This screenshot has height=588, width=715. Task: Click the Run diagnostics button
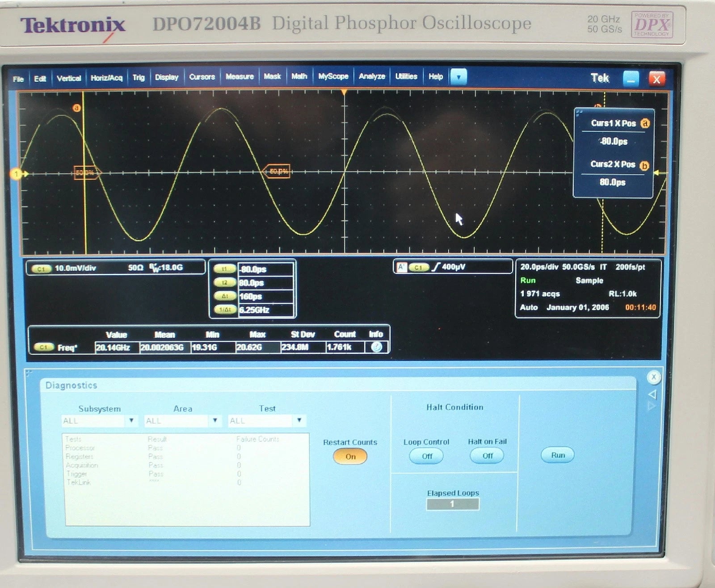pos(558,455)
